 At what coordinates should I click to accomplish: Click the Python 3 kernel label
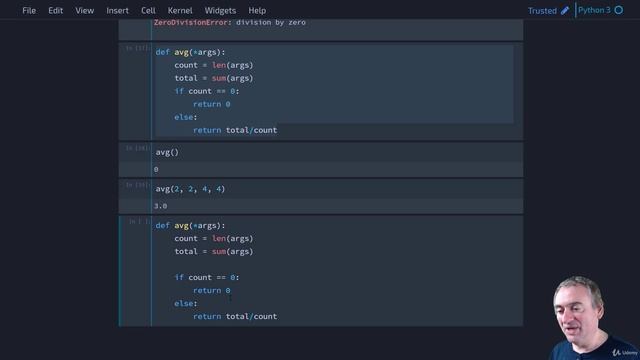[x=594, y=10]
